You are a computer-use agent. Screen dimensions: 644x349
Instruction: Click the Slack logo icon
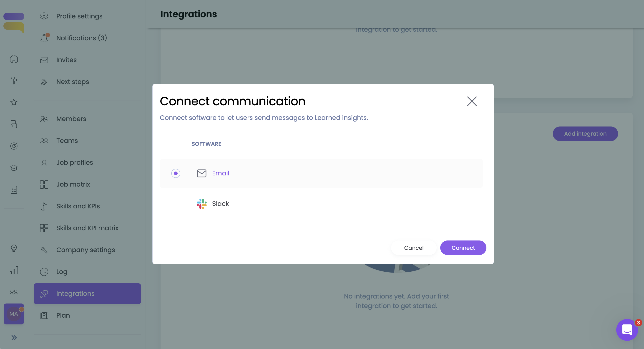coord(201,204)
